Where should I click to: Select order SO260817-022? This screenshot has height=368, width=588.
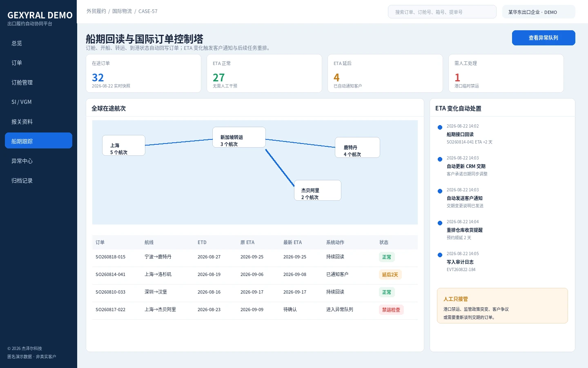tap(111, 310)
